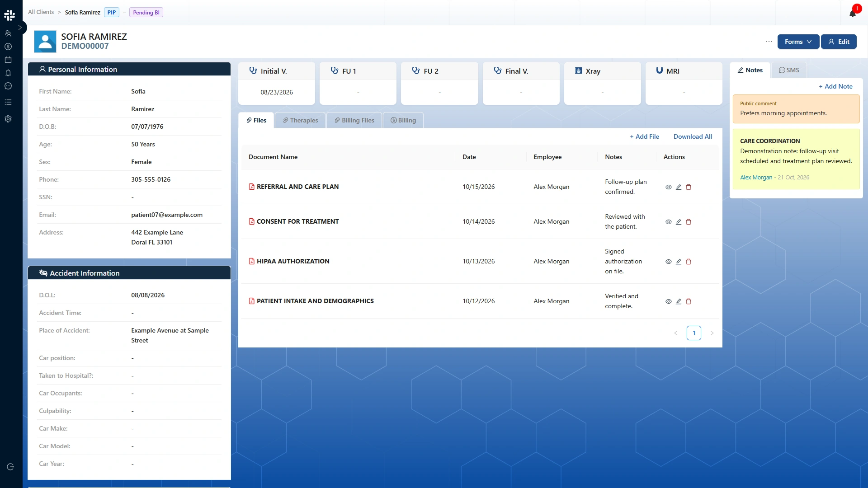View the HIPAA Authorization file
The image size is (868, 488).
pyautogui.click(x=669, y=262)
